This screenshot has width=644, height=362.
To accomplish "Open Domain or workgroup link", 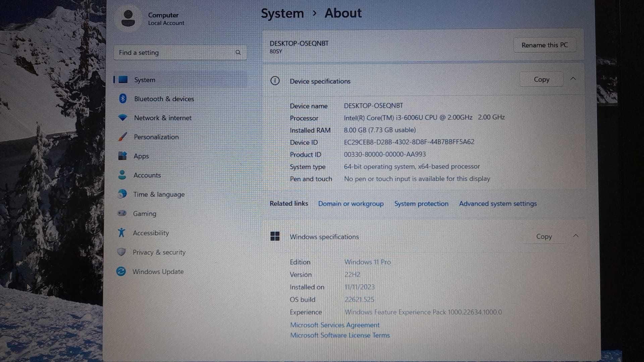I will click(x=351, y=203).
